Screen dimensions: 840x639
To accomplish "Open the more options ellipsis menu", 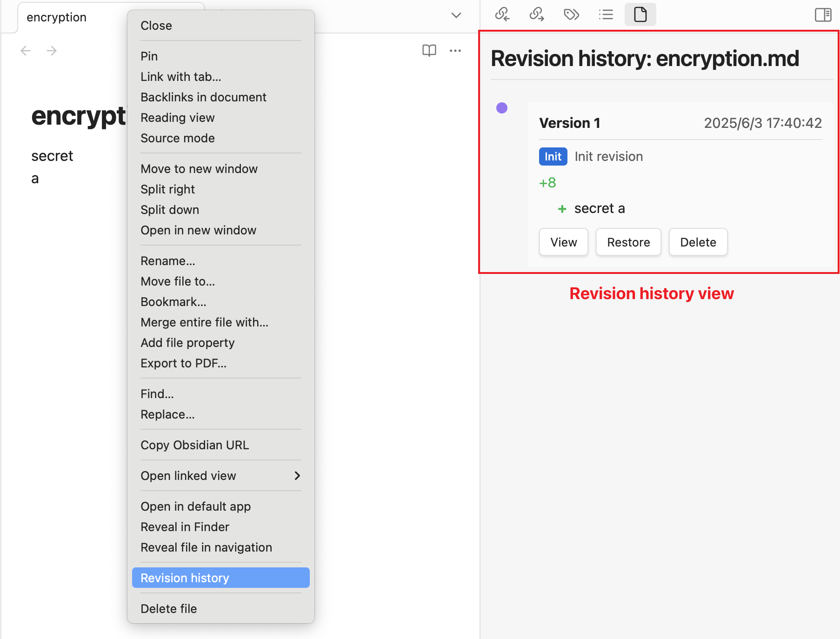I will [455, 50].
